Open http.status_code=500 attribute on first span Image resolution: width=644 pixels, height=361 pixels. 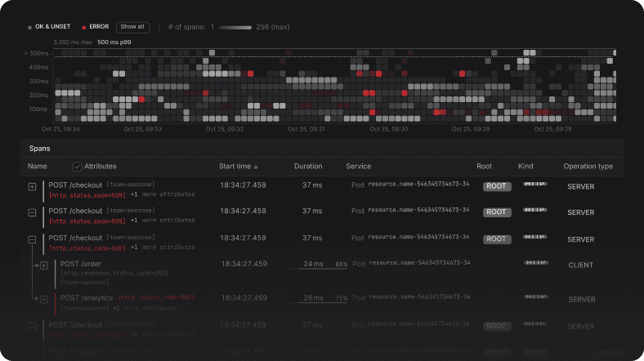[x=87, y=195]
